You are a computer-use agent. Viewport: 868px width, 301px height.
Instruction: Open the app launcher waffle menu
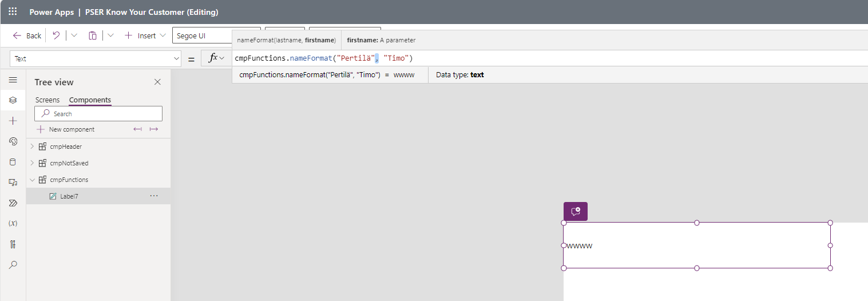[13, 12]
